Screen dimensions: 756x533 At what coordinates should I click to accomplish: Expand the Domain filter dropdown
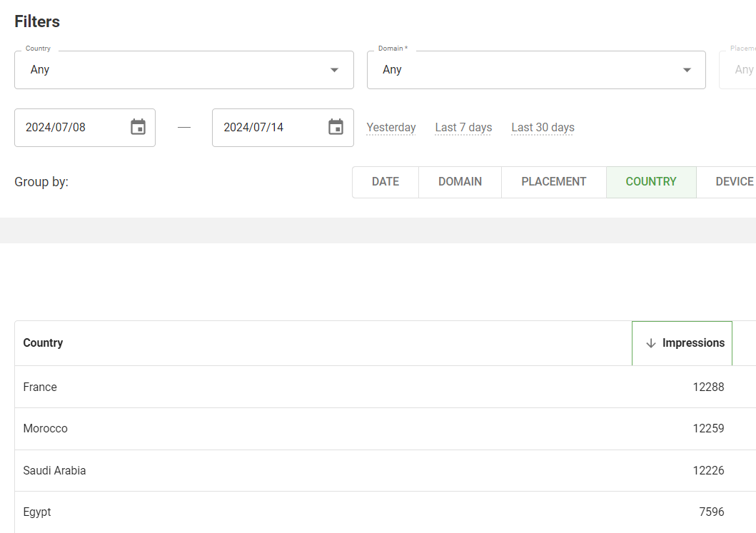pos(687,70)
